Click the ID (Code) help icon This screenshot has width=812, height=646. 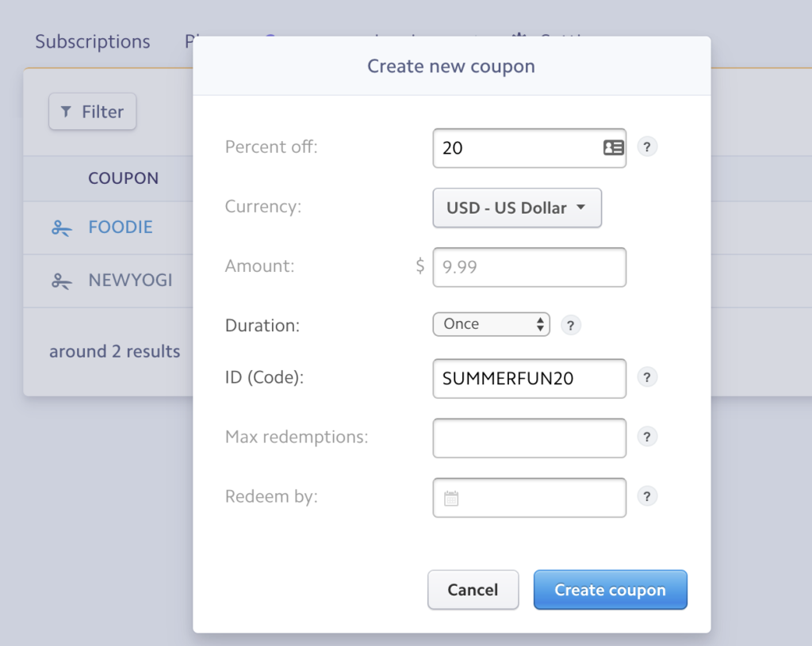[647, 377]
